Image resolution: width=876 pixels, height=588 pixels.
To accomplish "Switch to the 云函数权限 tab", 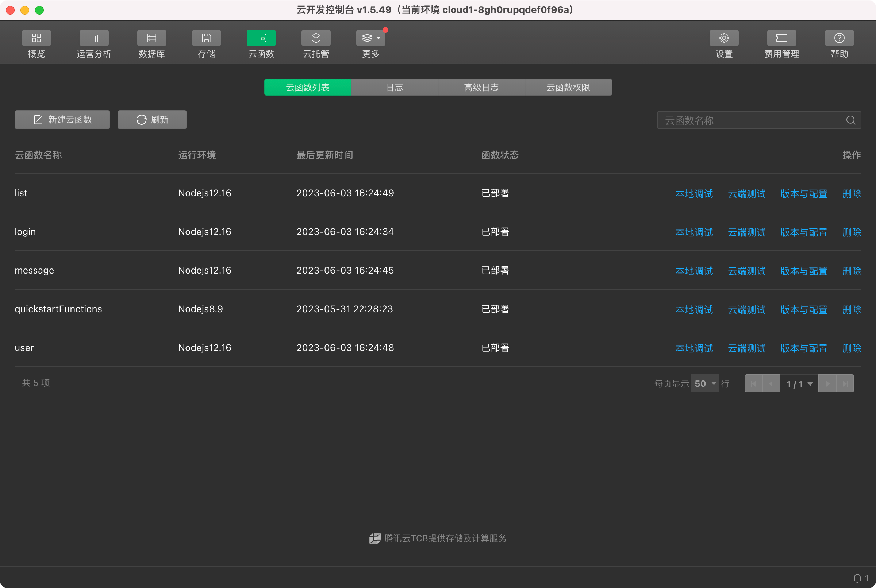I will click(568, 88).
